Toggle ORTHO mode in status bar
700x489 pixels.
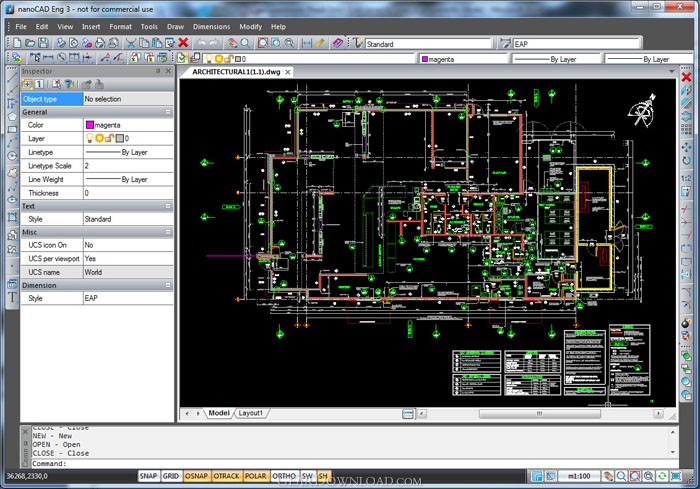point(284,476)
